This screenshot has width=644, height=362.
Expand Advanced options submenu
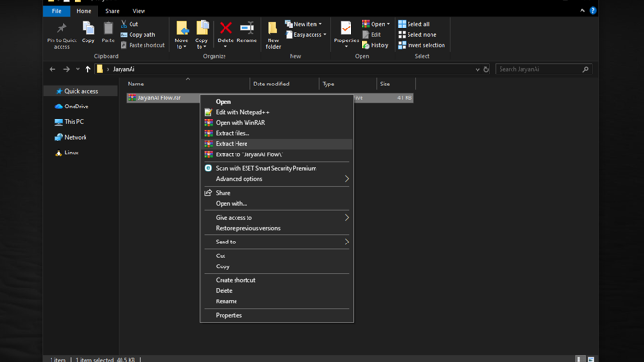click(x=347, y=179)
